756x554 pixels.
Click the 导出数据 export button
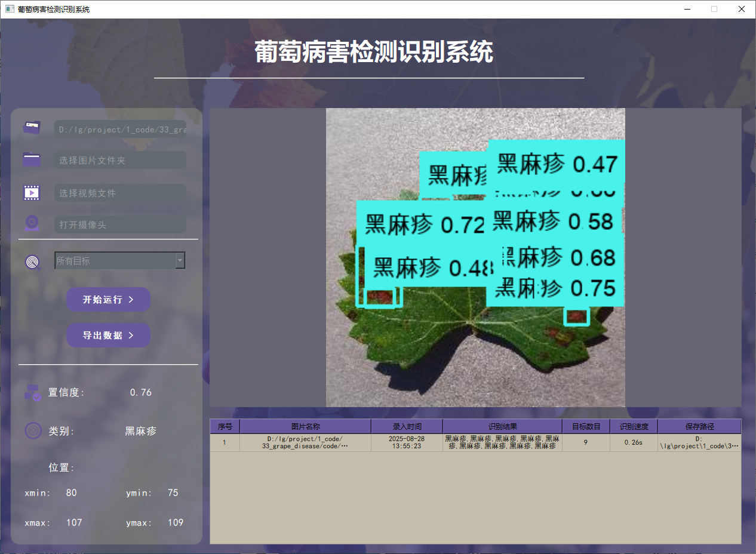coord(108,335)
